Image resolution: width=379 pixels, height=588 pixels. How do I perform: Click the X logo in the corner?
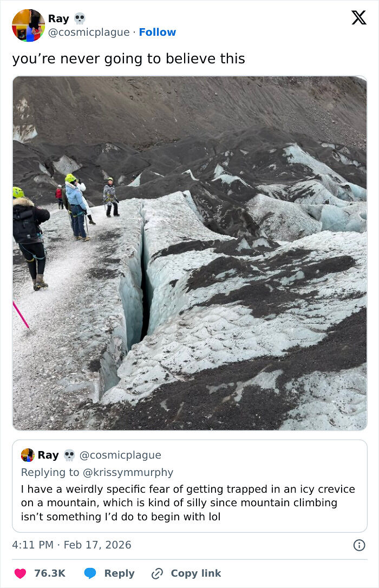[358, 18]
